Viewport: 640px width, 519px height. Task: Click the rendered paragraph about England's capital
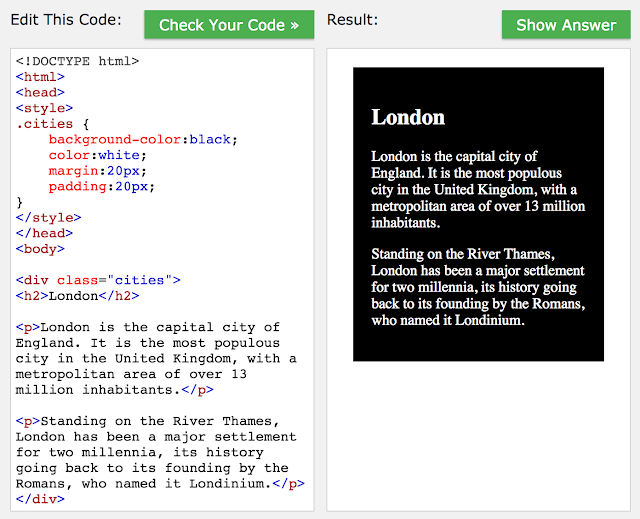(474, 189)
